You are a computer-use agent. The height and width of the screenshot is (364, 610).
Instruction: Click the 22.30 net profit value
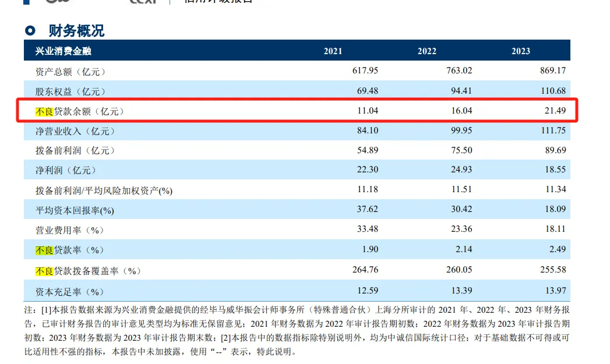point(368,169)
